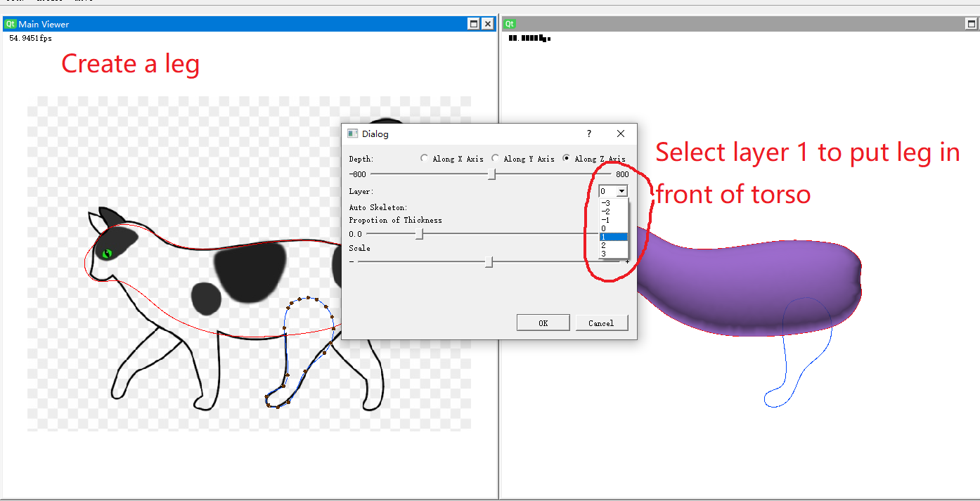The width and height of the screenshot is (980, 501).
Task: Confirm the dialog with OK
Action: 543,323
